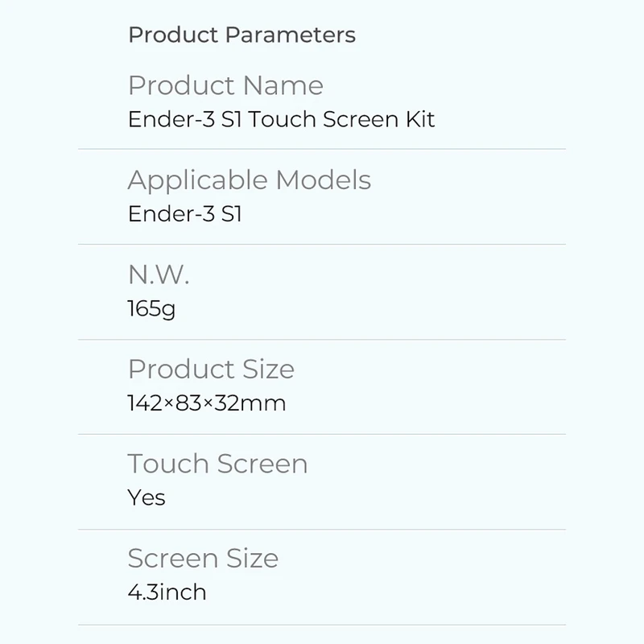Select the 4.3inch screen size value
Viewport: 644px width, 644px height.
pyautogui.click(x=167, y=592)
